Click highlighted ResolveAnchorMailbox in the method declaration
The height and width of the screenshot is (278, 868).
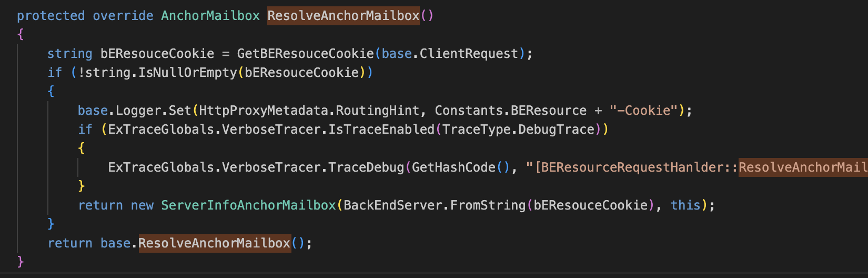(x=343, y=16)
